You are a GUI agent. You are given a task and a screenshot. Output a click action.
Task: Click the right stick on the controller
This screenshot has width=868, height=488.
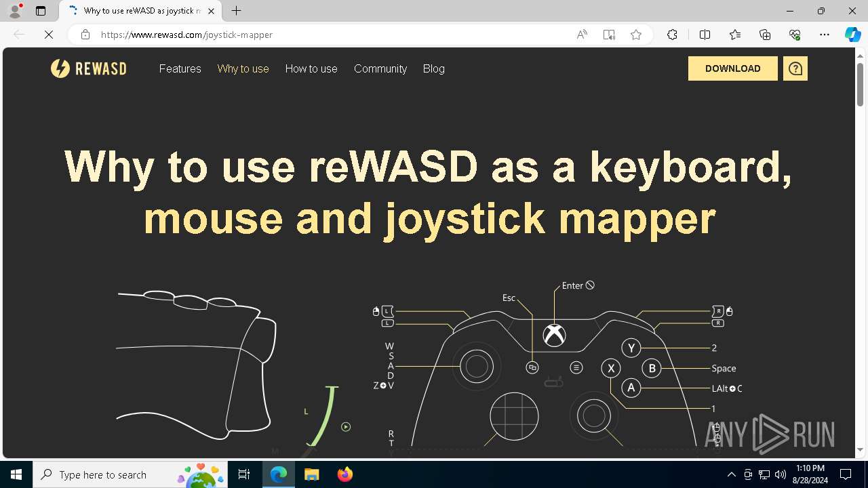point(594,416)
